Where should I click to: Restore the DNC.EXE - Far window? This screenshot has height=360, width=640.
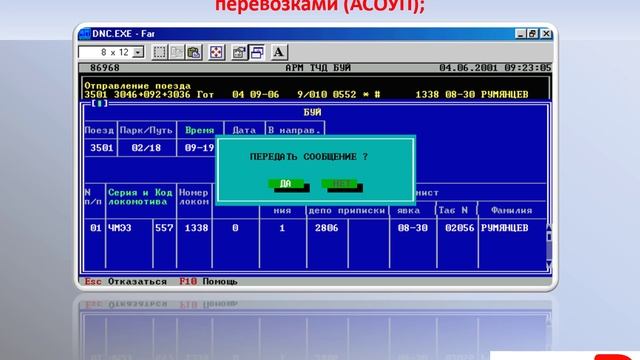(533, 34)
